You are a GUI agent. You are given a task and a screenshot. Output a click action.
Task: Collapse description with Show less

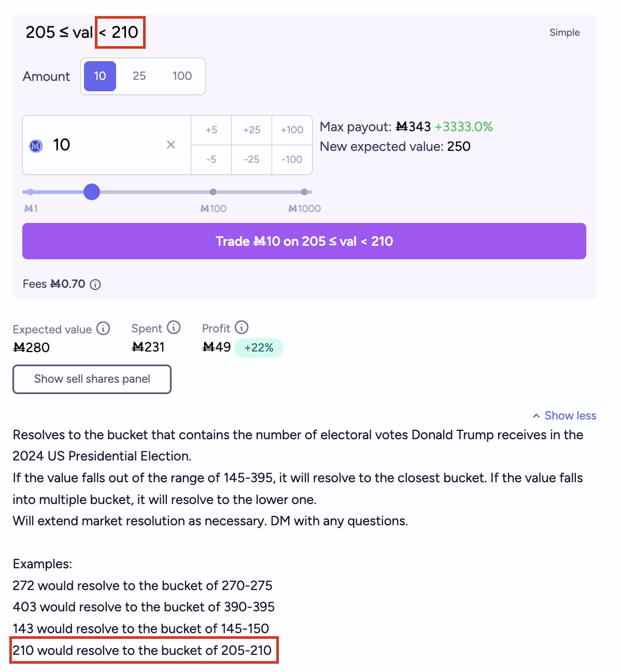(564, 416)
